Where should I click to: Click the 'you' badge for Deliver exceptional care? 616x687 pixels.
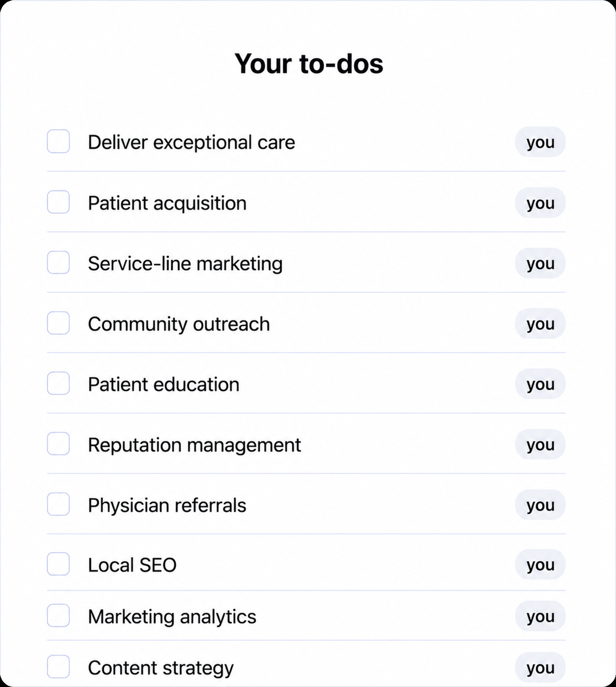[540, 142]
